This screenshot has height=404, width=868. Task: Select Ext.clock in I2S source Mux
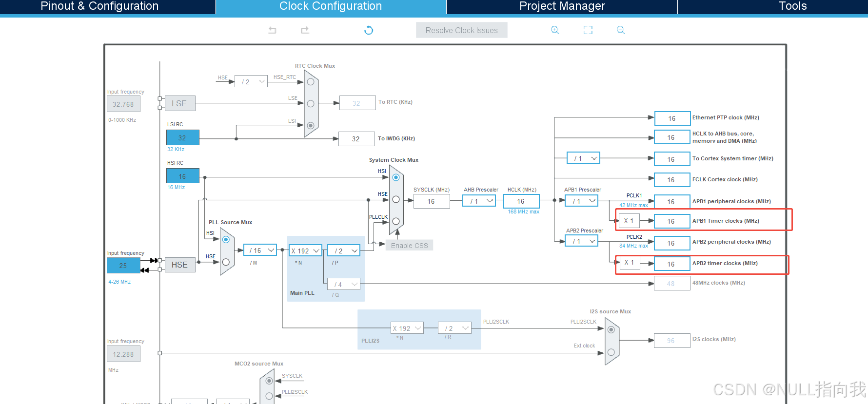[611, 352]
